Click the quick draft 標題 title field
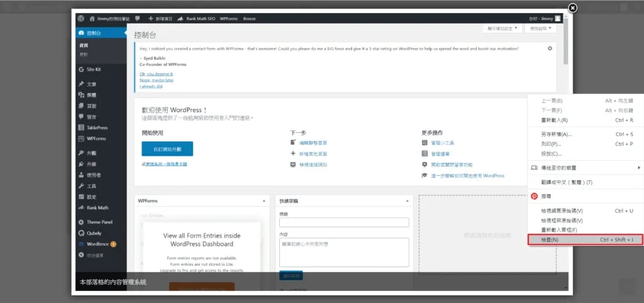Viewport: 644px width, 303px height. pyautogui.click(x=344, y=222)
